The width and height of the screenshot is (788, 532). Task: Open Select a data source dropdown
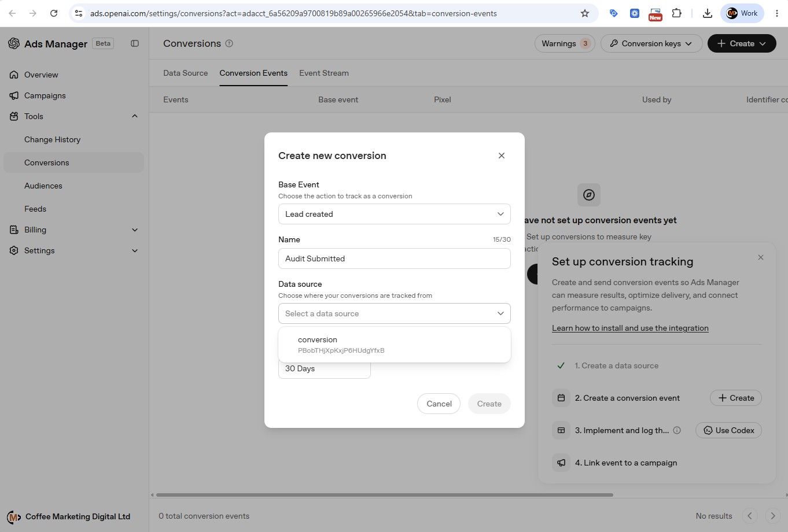point(395,313)
